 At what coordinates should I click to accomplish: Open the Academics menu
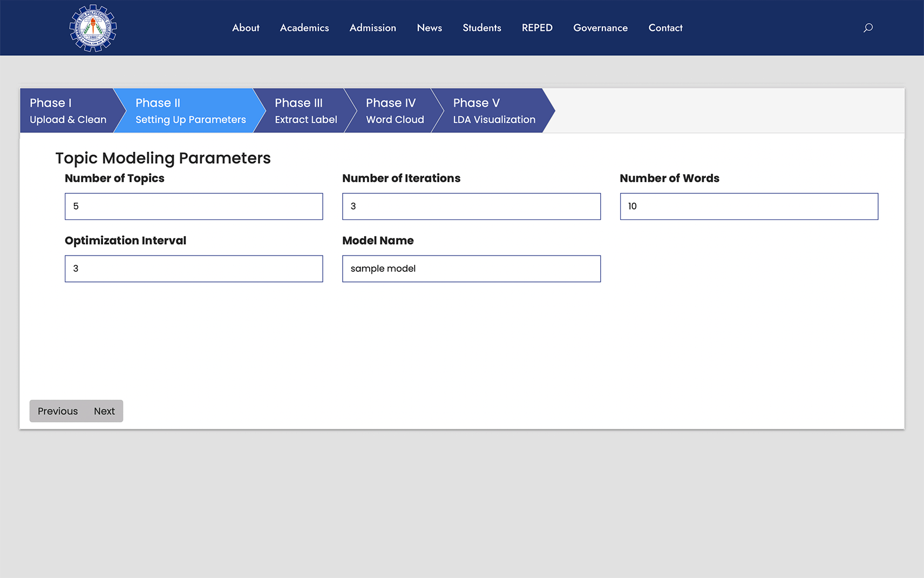click(304, 28)
